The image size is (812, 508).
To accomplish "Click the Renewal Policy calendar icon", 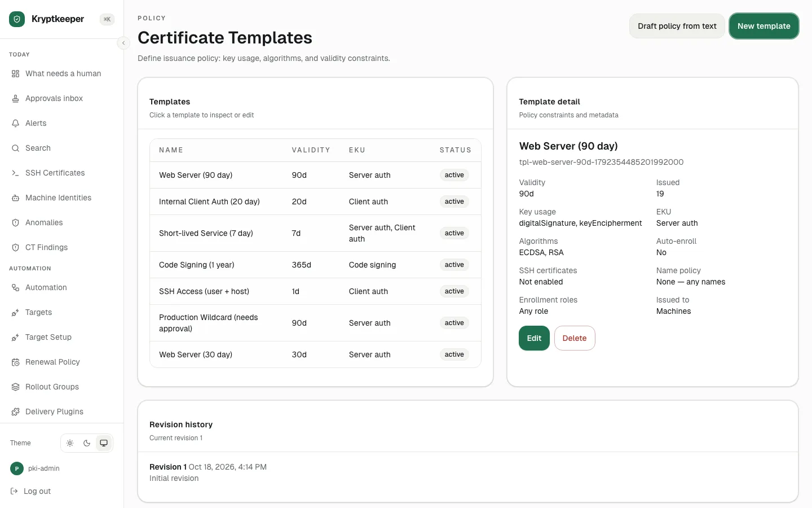I will click(16, 362).
